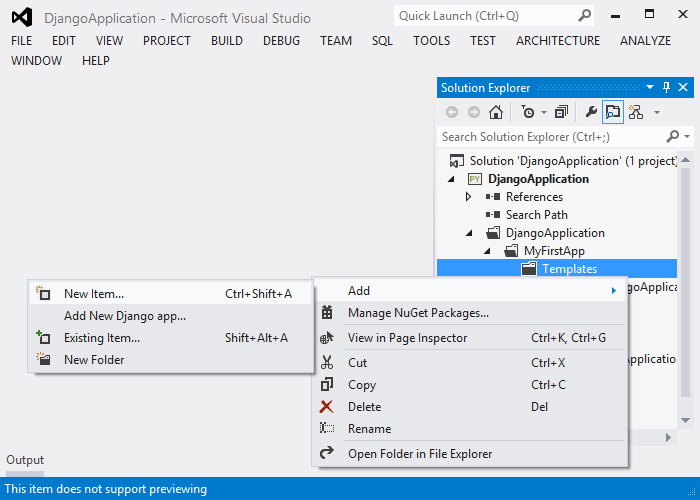Open the HELP menu
700x500 pixels.
[96, 60]
